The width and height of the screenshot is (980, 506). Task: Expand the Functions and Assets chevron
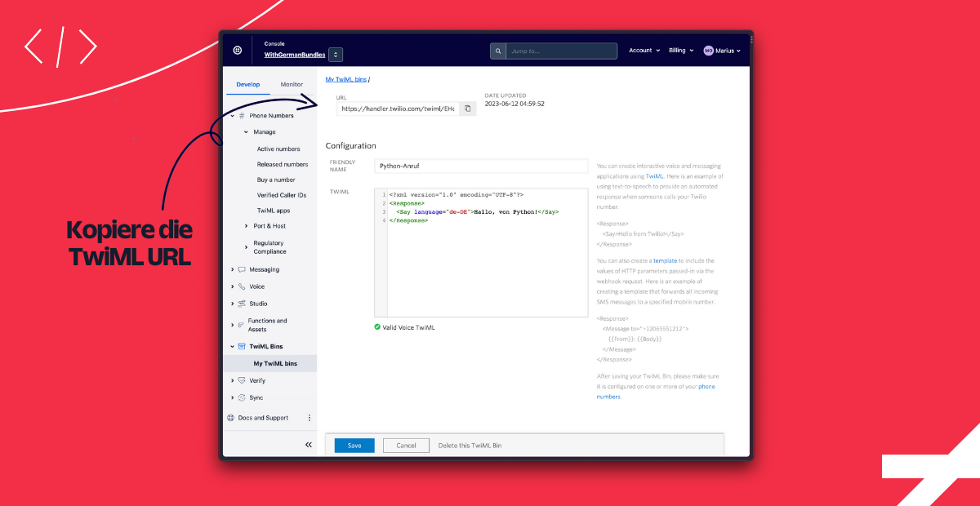232,324
